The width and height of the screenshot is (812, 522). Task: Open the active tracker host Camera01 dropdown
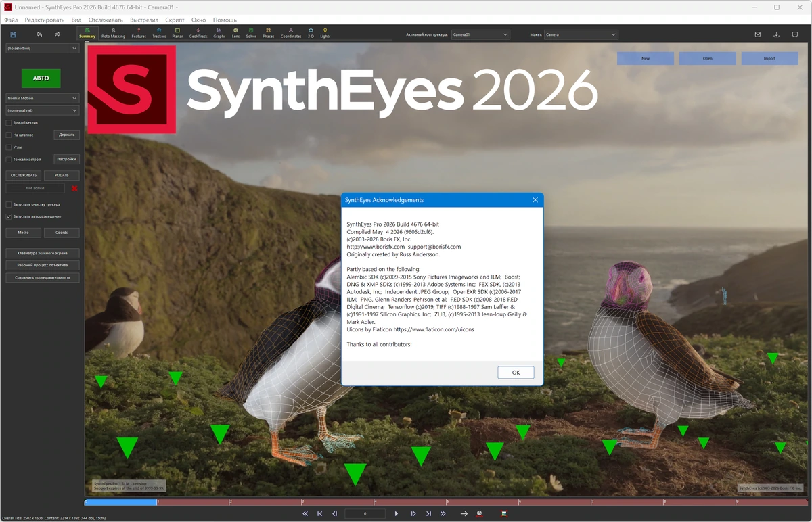coord(480,34)
